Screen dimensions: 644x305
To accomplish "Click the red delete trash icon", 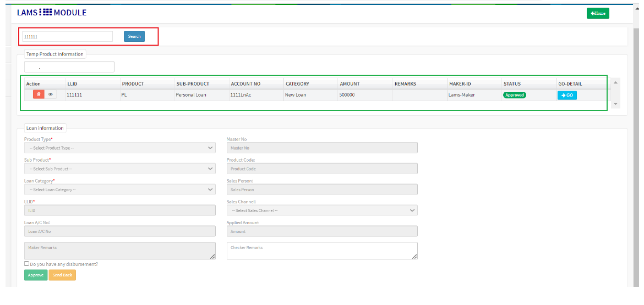I will click(38, 95).
